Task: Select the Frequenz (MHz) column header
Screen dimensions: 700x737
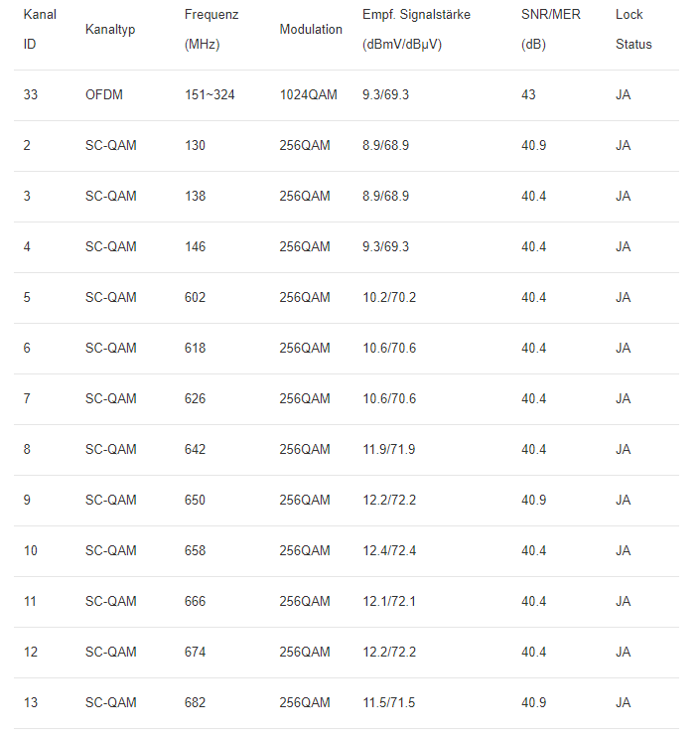Action: coord(211,29)
